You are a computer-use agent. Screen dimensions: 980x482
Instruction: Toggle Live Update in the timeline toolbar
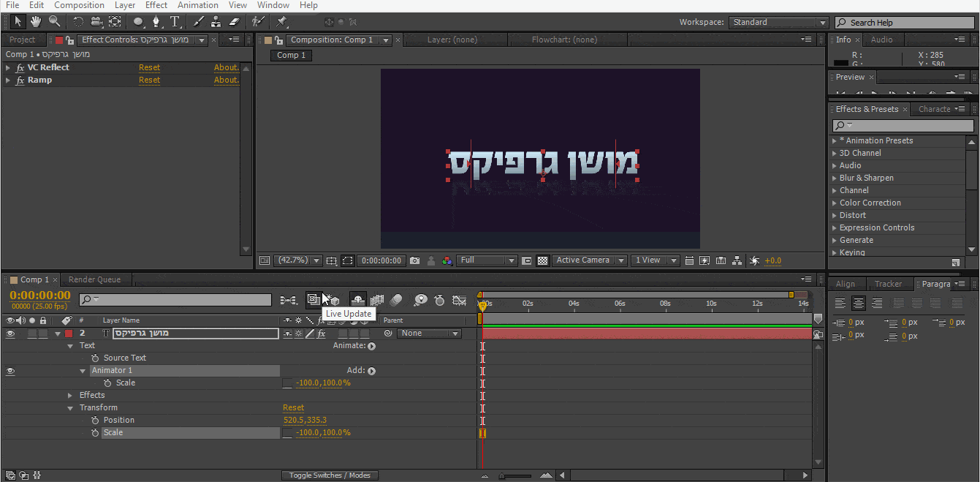(x=314, y=300)
